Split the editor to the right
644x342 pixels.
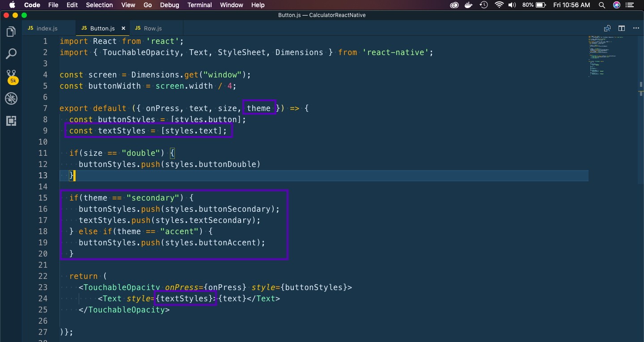pyautogui.click(x=621, y=28)
